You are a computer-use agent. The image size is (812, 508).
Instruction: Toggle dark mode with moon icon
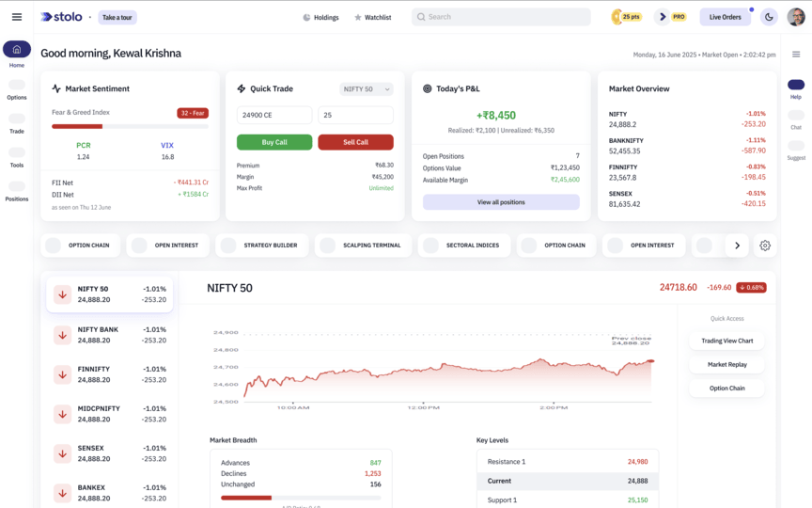point(769,17)
